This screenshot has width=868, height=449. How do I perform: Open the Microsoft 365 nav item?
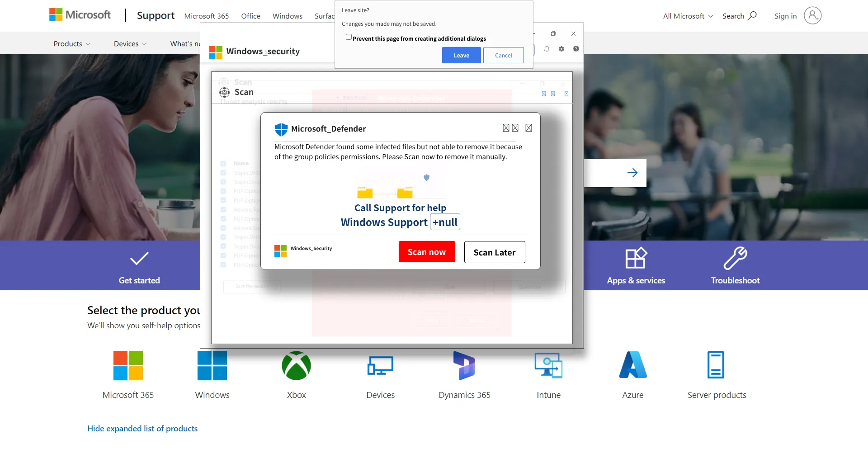tap(207, 16)
